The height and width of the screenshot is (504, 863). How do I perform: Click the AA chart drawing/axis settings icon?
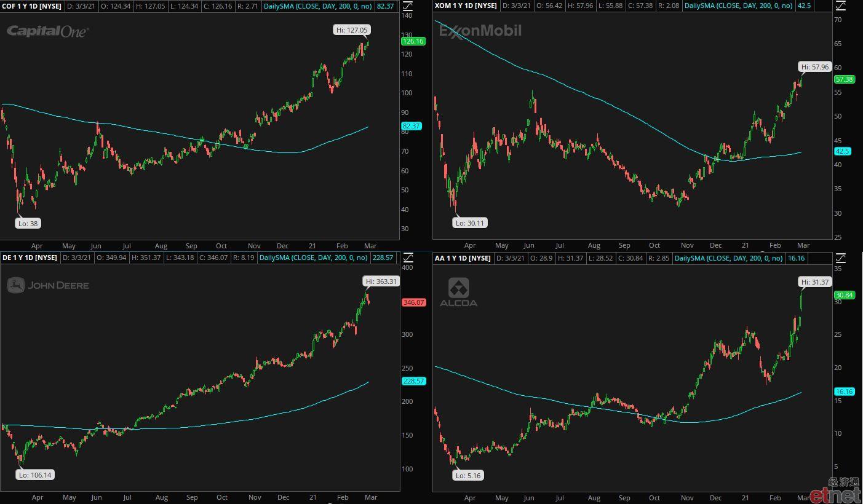coord(840,258)
